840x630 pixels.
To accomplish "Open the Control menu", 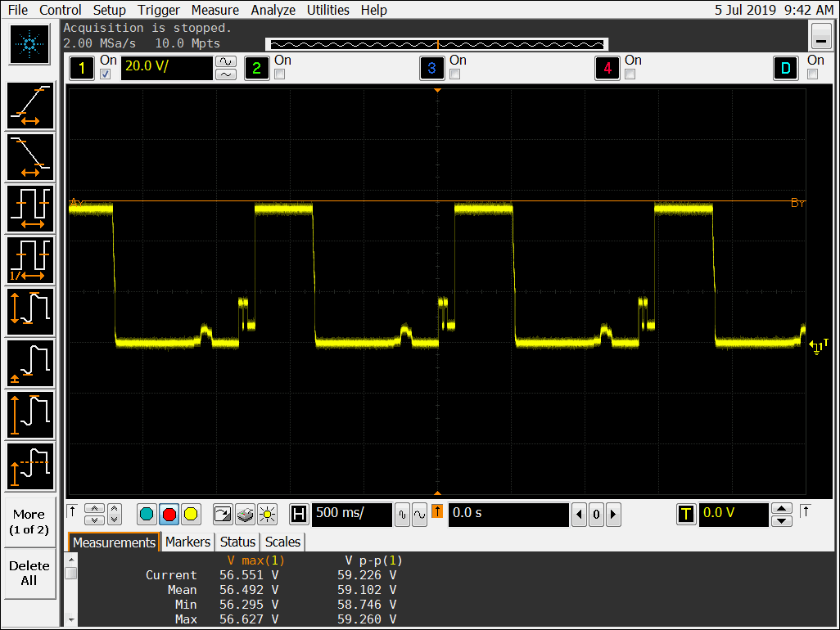I will (x=60, y=10).
